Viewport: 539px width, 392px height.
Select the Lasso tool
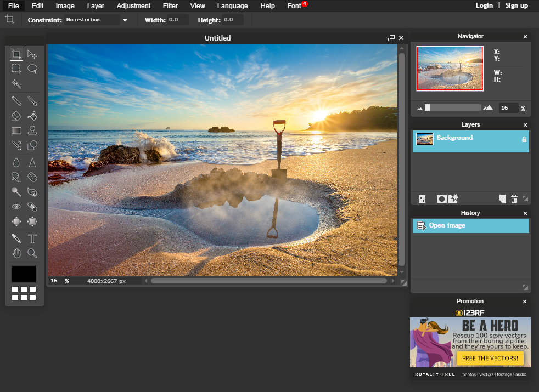click(x=32, y=69)
